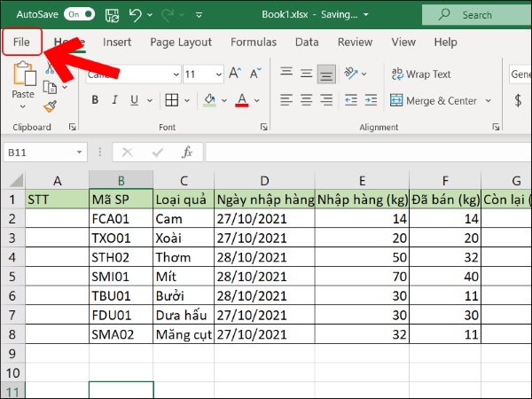Viewport: 532px width, 399px height.
Task: Click the Font Color red A
Action: coord(242,100)
